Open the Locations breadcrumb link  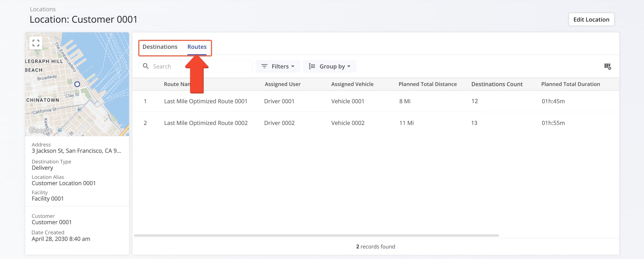click(x=43, y=9)
